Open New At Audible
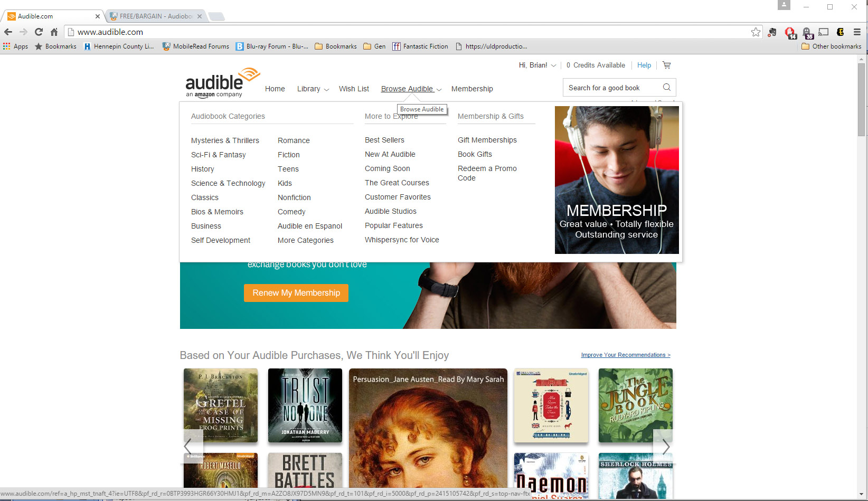The image size is (868, 501). (x=390, y=154)
